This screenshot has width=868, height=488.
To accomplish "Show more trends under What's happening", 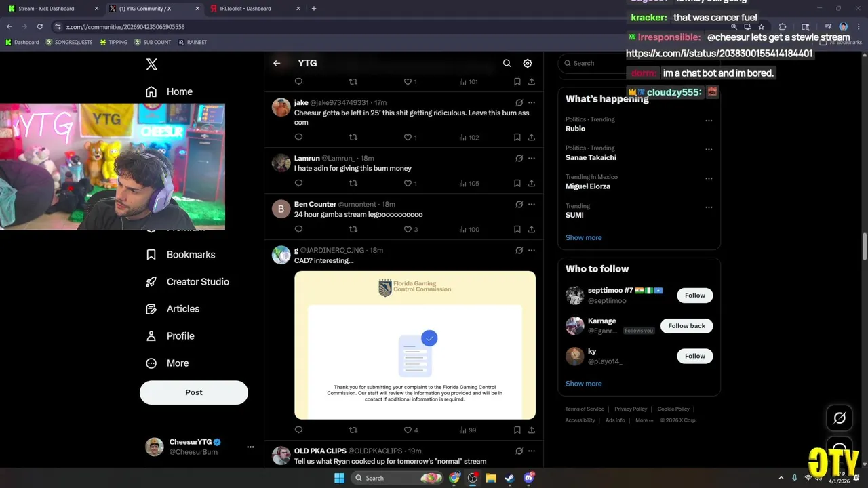I will pos(583,238).
